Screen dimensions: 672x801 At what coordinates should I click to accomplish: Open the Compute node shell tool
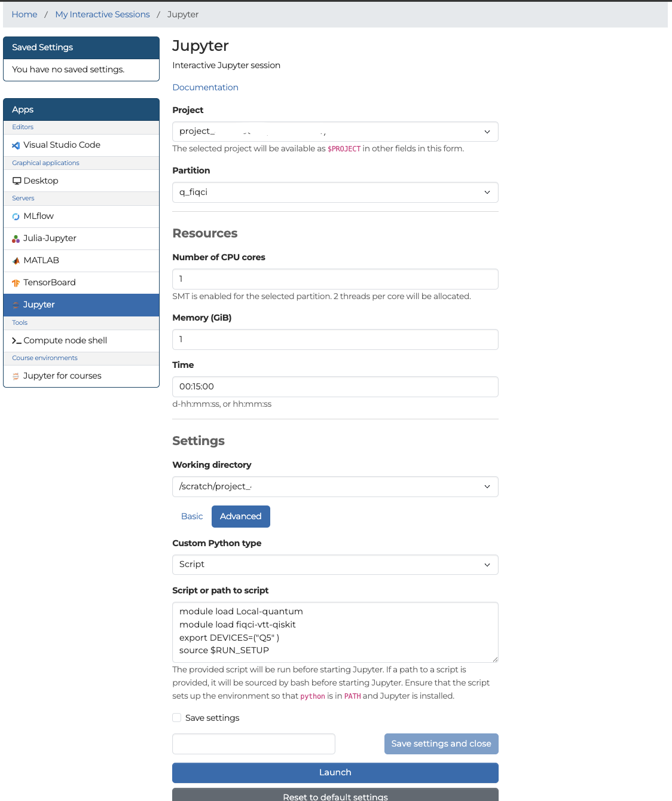[x=65, y=340]
